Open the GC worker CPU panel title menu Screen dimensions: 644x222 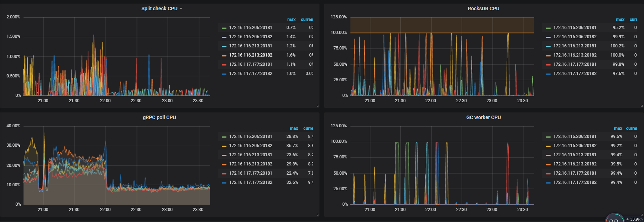click(x=483, y=117)
